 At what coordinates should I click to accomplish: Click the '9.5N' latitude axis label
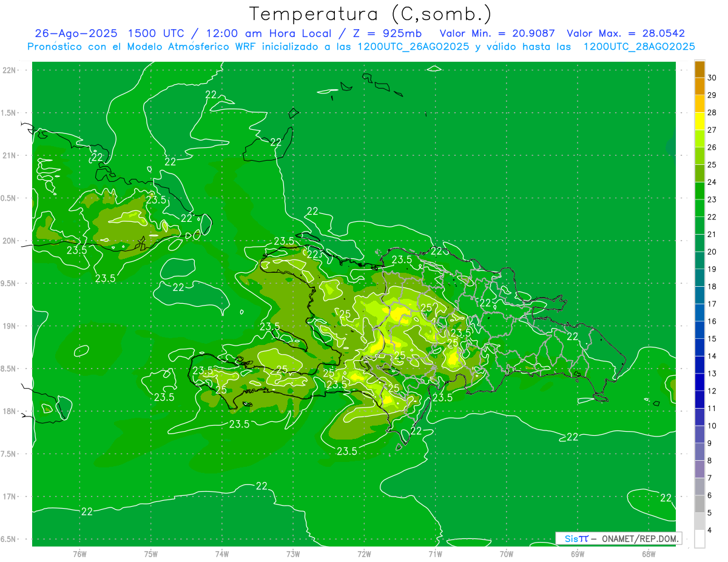coord(8,283)
